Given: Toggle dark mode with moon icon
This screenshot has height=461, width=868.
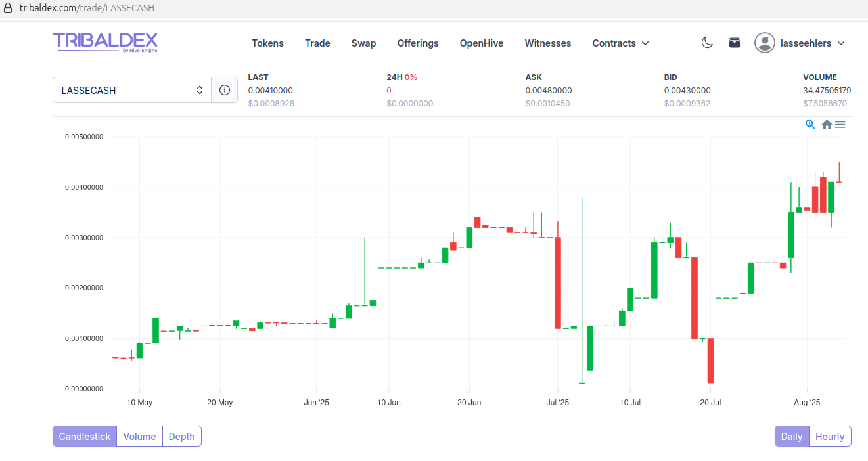Looking at the screenshot, I should pos(707,43).
